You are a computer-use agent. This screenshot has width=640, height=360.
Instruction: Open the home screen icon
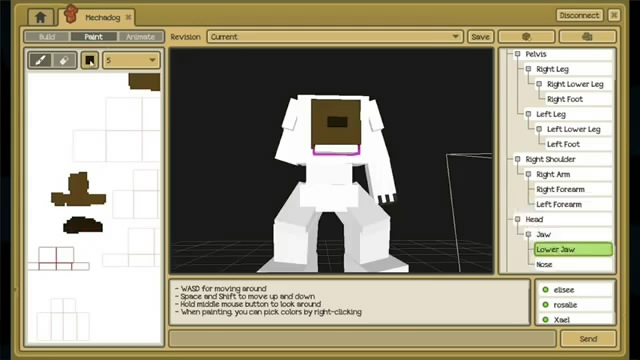tap(40, 18)
